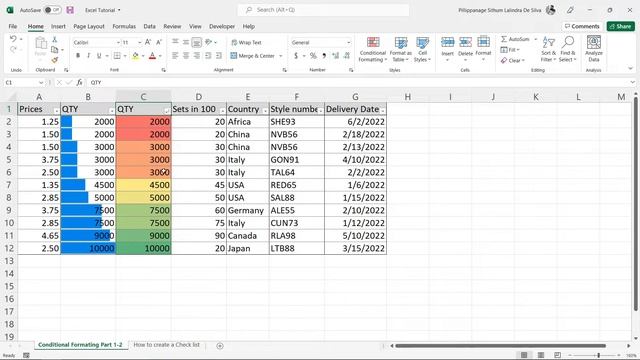
Task: Switch to the Page Layout tab
Action: [x=89, y=26]
